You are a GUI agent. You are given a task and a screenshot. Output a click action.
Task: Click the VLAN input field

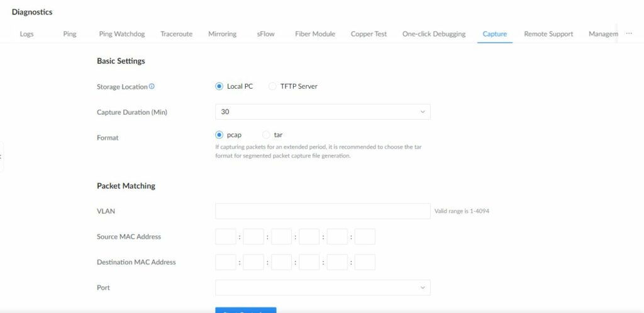[x=323, y=211]
